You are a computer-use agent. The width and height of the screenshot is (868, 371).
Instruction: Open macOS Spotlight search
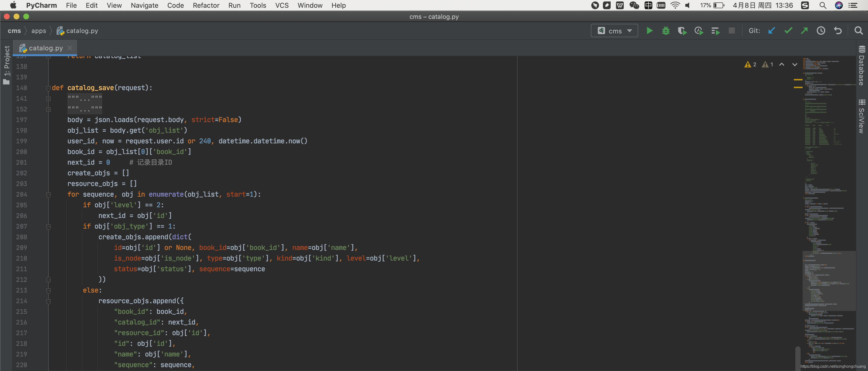[823, 5]
